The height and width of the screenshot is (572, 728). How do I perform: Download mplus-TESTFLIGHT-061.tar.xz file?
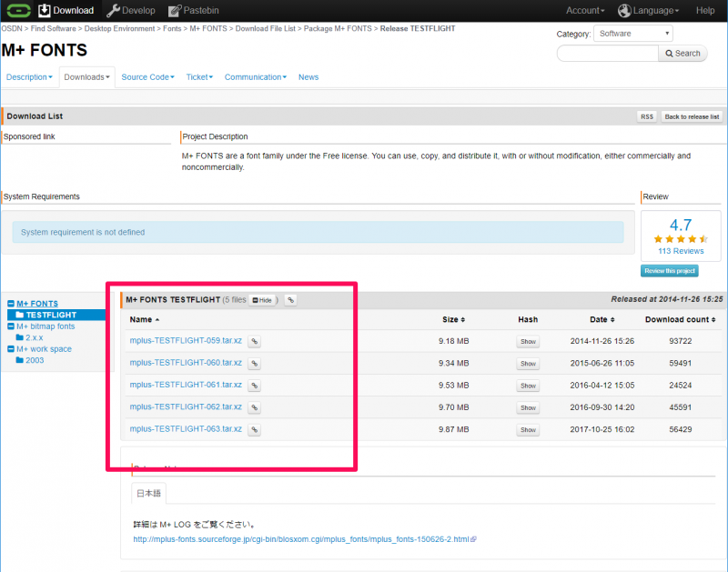[x=186, y=386]
